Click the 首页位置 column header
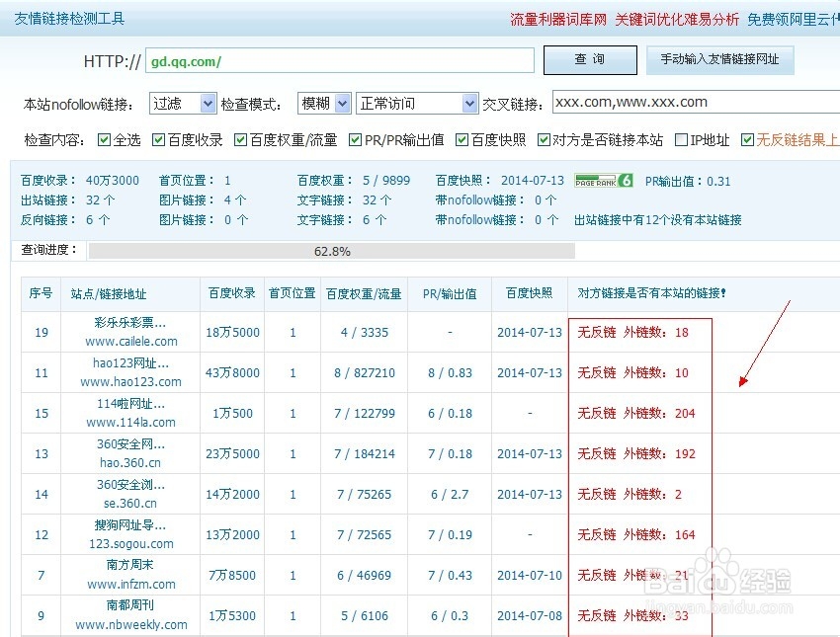 292,293
